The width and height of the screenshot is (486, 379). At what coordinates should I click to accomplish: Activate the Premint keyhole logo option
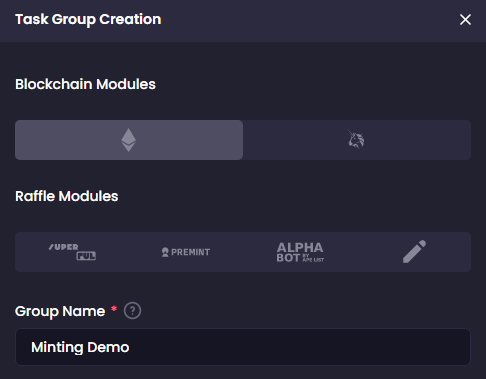point(186,252)
